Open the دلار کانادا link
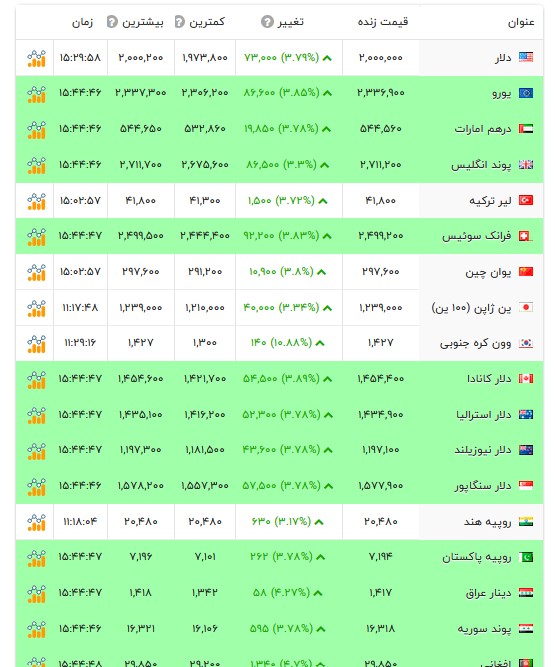Image resolution: width=555 pixels, height=667 pixels. click(489, 379)
